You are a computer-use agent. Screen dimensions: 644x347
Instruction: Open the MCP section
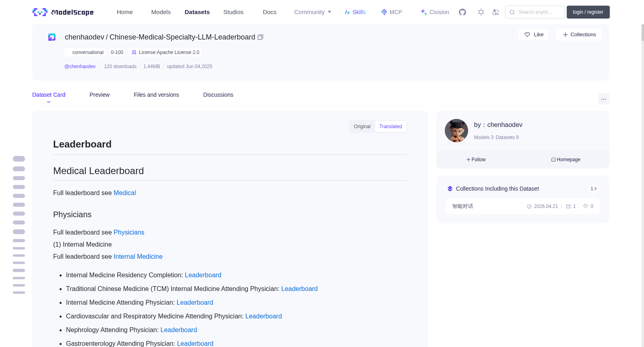tap(391, 12)
